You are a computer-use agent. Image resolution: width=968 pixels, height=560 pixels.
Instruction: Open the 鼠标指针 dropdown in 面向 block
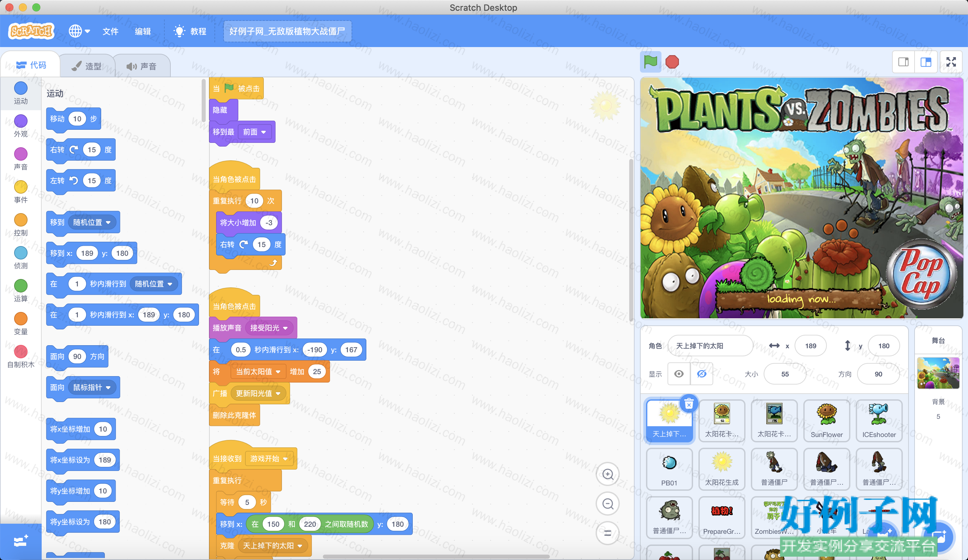click(92, 387)
